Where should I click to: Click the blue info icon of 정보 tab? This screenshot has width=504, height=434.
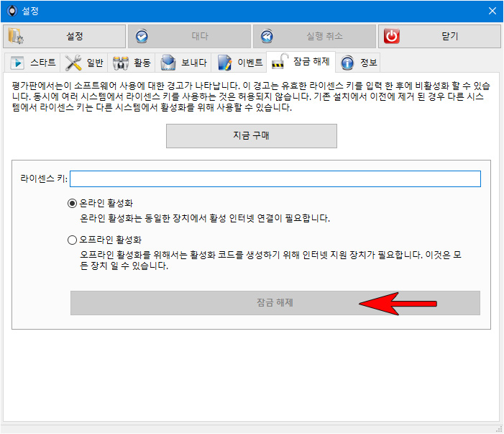tap(347, 63)
